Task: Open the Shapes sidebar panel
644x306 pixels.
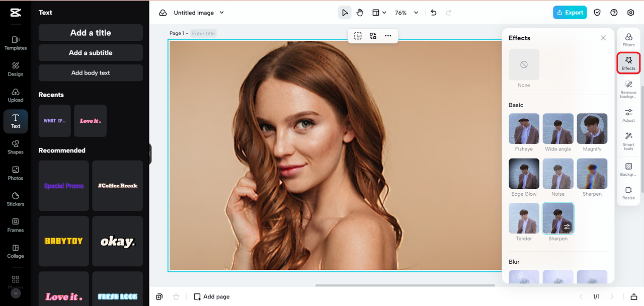Action: pyautogui.click(x=16, y=147)
